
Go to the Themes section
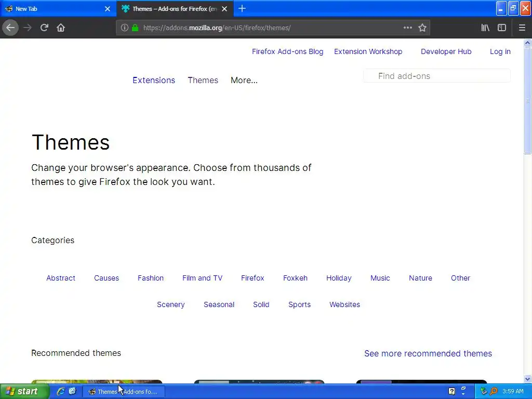coord(203,80)
